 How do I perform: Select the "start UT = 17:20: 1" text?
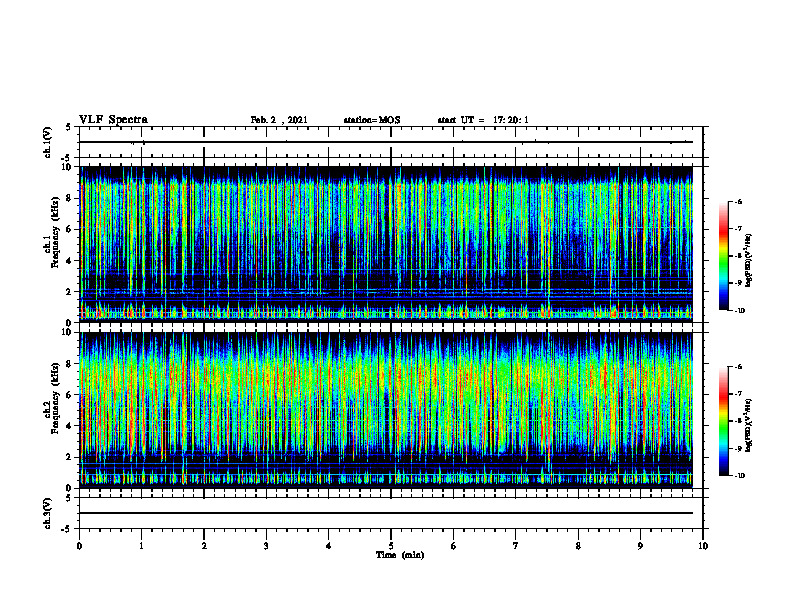[x=483, y=120]
